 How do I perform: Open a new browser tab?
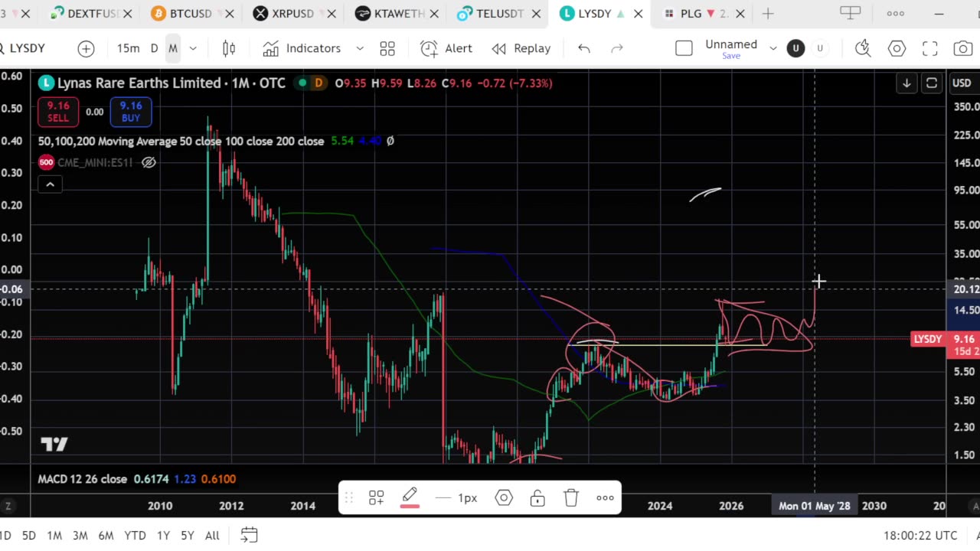pos(768,14)
